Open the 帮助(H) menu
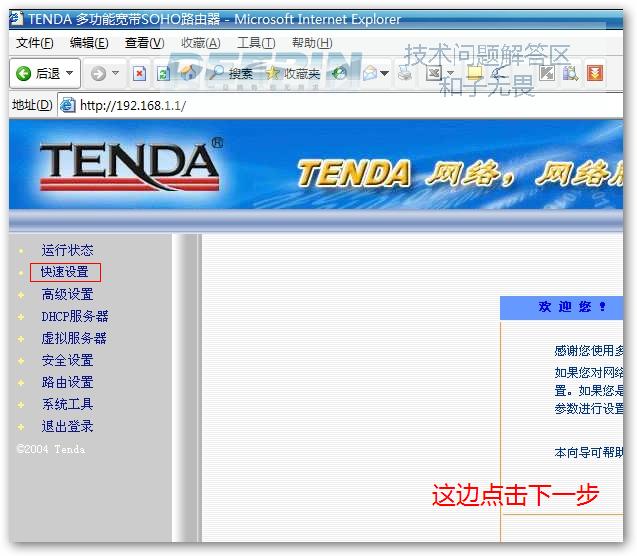The image size is (637, 556). pyautogui.click(x=312, y=43)
